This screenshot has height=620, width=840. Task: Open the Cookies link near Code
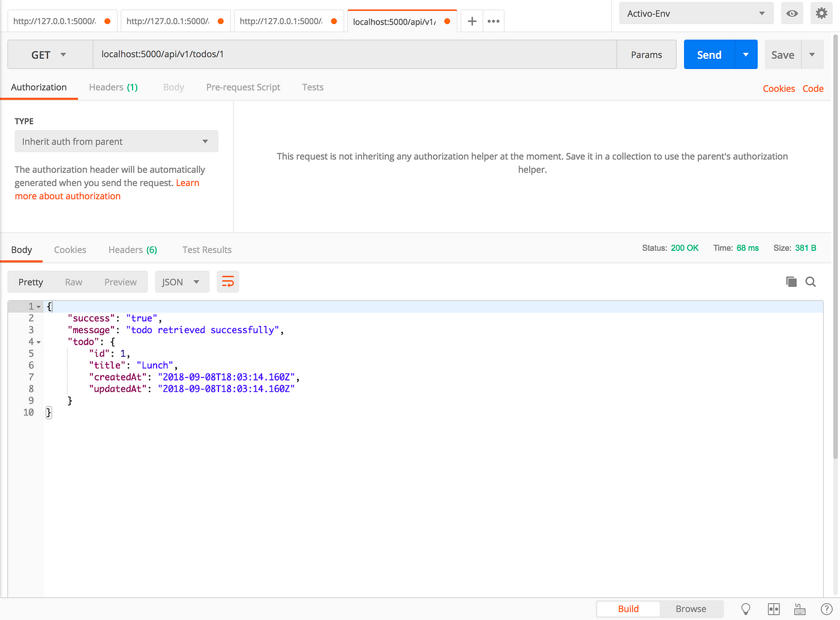[779, 88]
